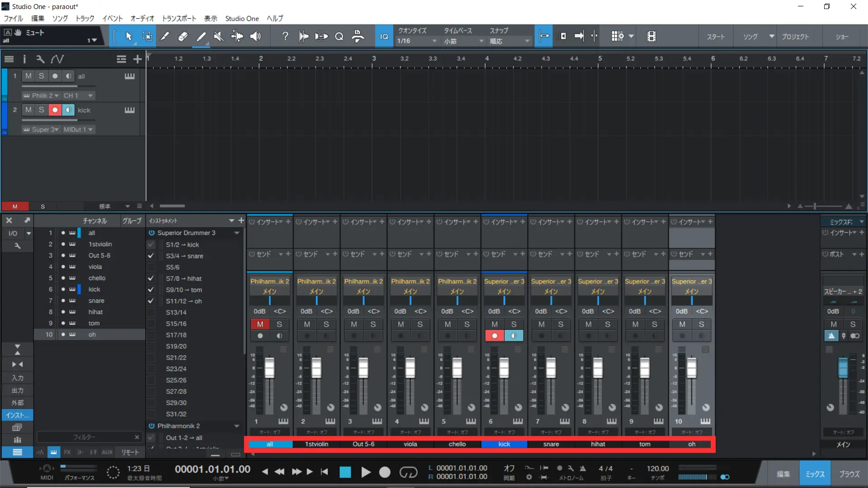
Task: Adjust the tom channel volume fader
Action: pos(645,368)
